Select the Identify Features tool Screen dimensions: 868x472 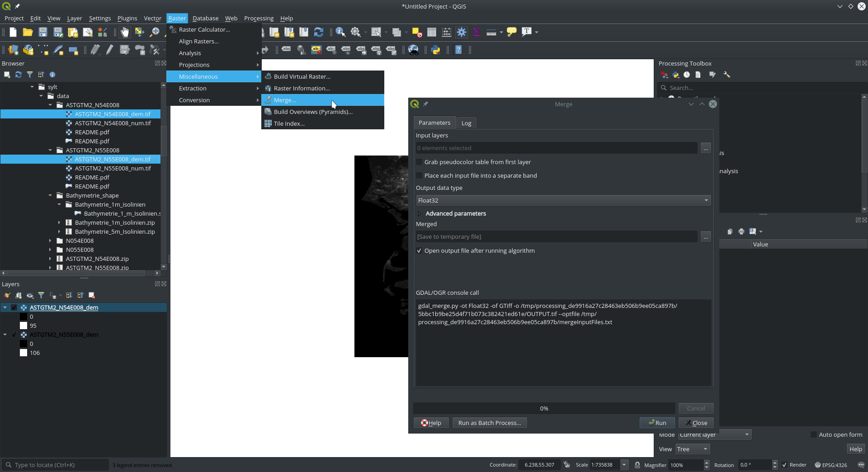pos(340,32)
